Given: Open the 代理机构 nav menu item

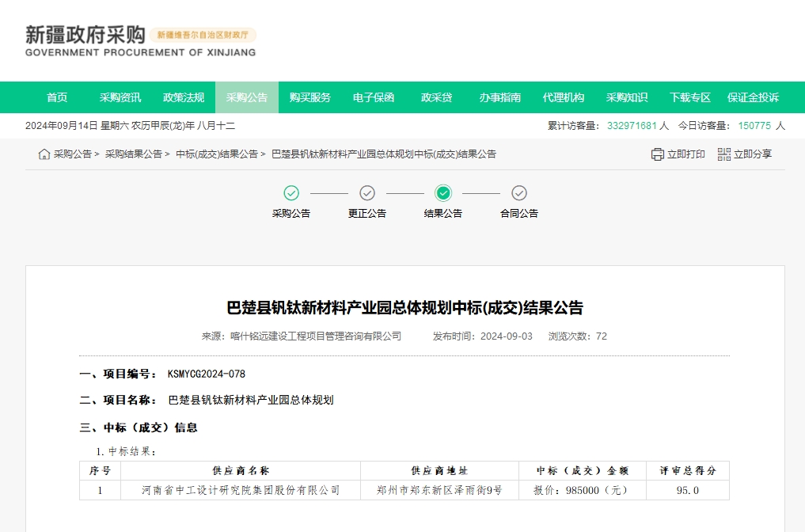Looking at the screenshot, I should pos(564,97).
